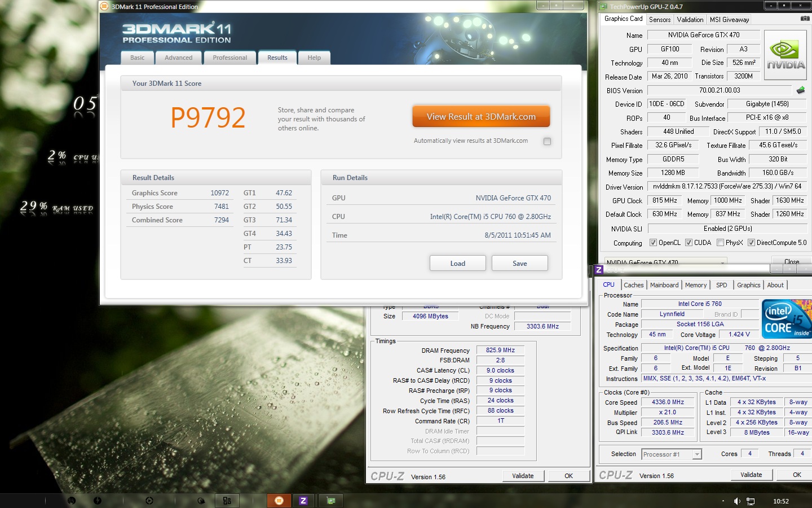The image size is (812, 508).
Task: Switch to the Advanced tab in 3DMark
Action: click(178, 58)
